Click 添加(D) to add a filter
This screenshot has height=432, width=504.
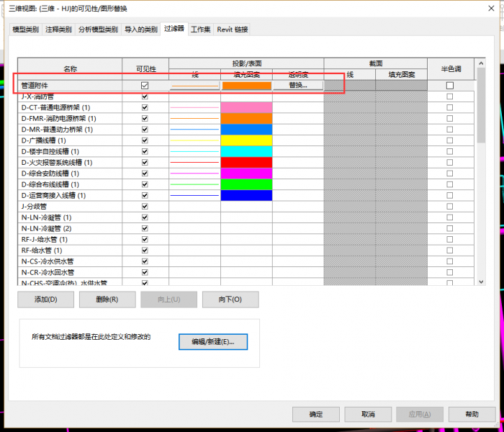click(46, 300)
